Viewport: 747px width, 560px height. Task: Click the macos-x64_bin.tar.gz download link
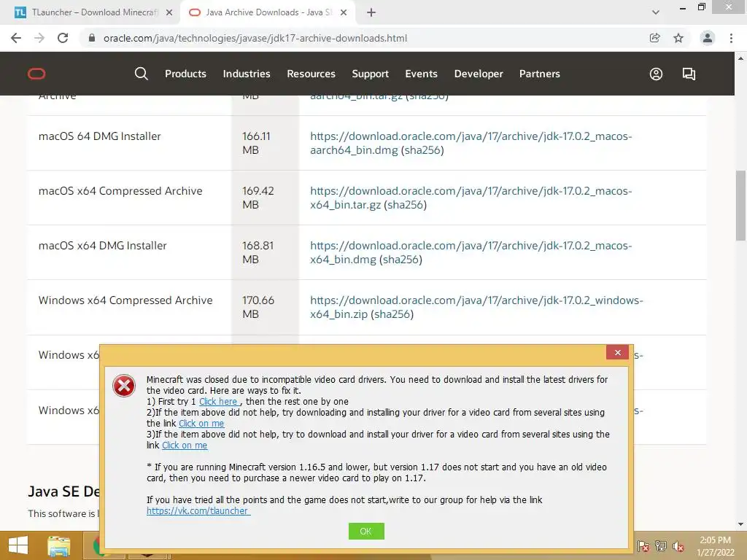pyautogui.click(x=471, y=198)
